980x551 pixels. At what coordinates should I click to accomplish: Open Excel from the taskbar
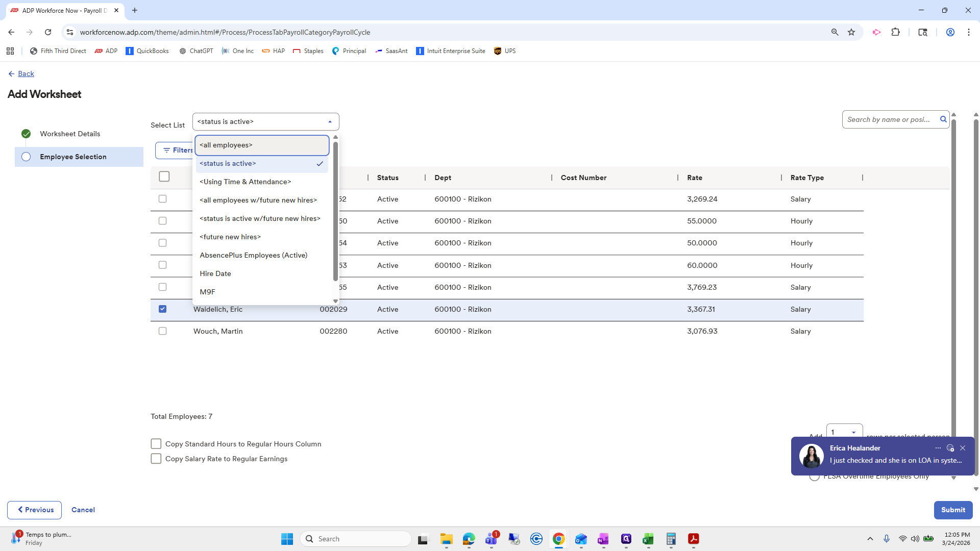tap(648, 539)
